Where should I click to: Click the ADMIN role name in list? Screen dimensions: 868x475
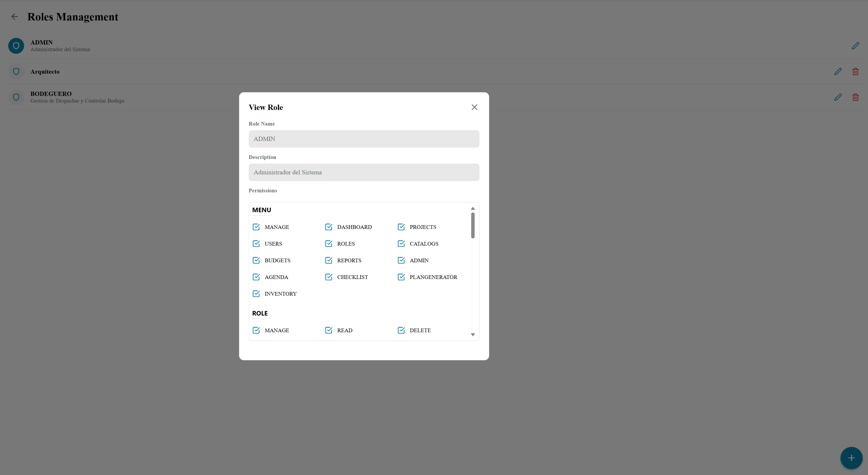tap(42, 42)
